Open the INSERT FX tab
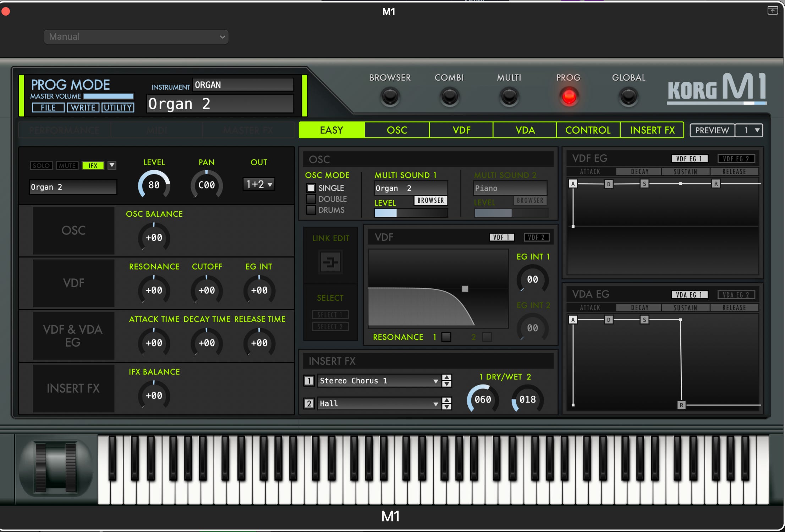The height and width of the screenshot is (532, 785). (x=652, y=130)
